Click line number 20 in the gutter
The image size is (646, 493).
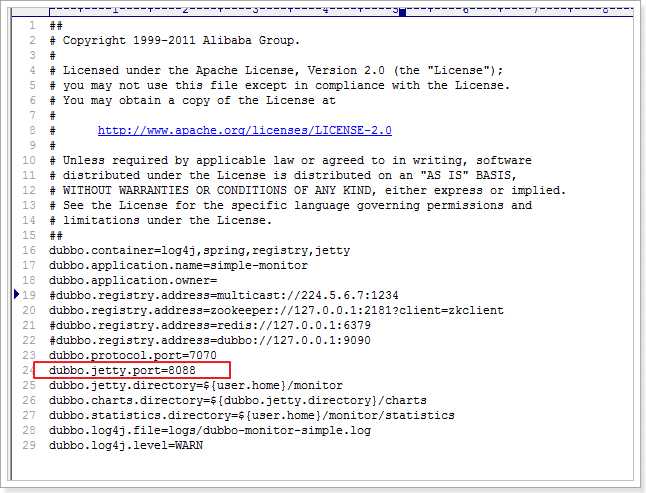29,310
